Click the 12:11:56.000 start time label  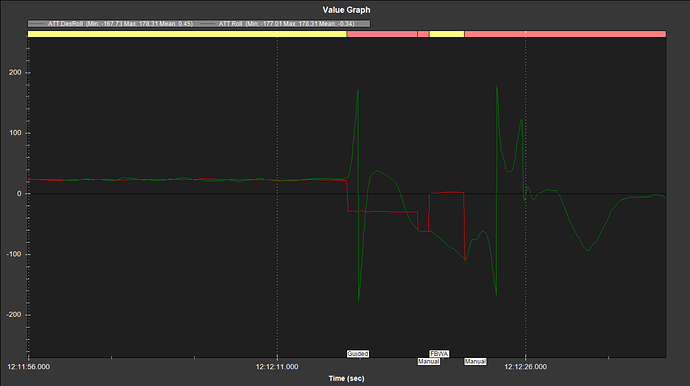29,367
